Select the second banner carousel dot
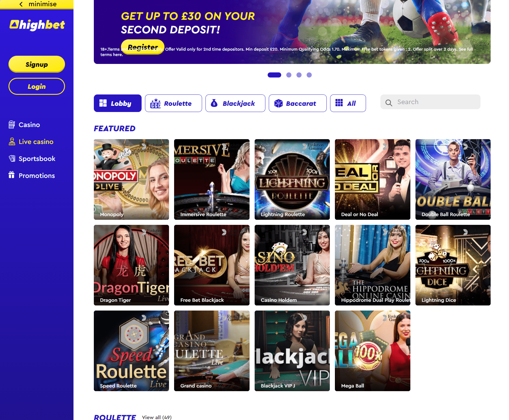This screenshot has height=420, width=509. (289, 75)
